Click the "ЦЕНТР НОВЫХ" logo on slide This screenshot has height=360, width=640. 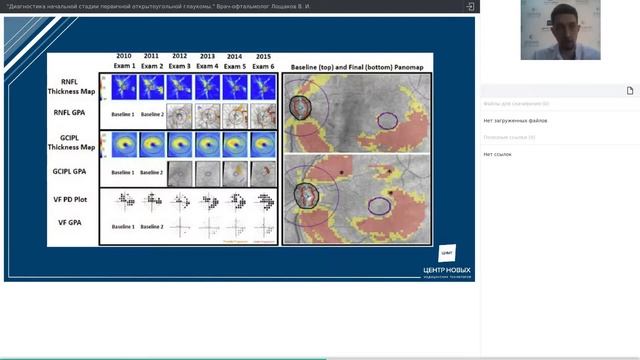[x=447, y=262]
